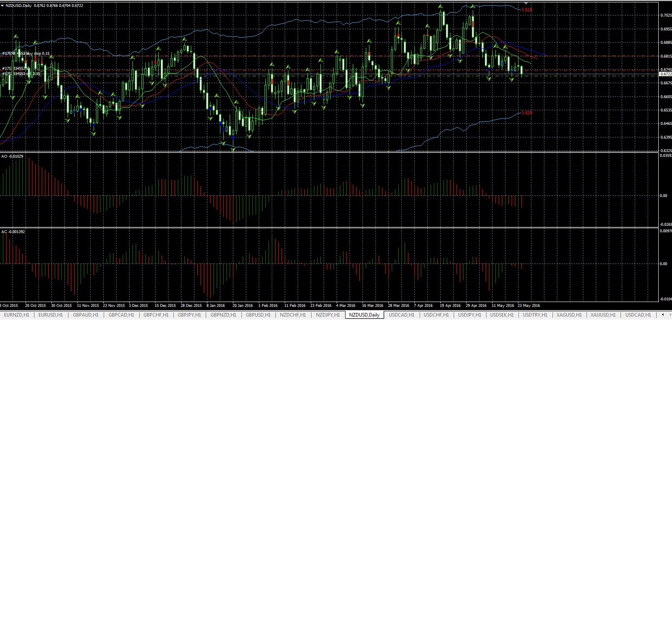Screen dimensions: 672x634
Task: Go to the USDTRY,H1 chart tab
Action: [x=535, y=315]
